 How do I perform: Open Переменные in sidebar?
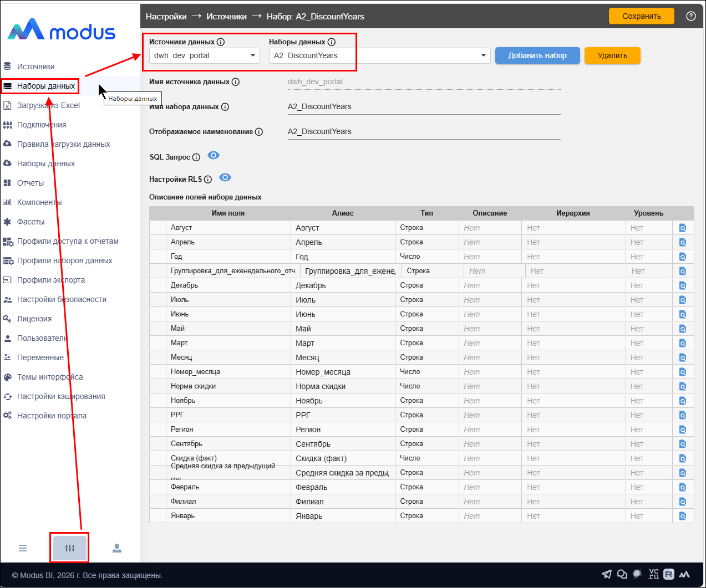40,357
